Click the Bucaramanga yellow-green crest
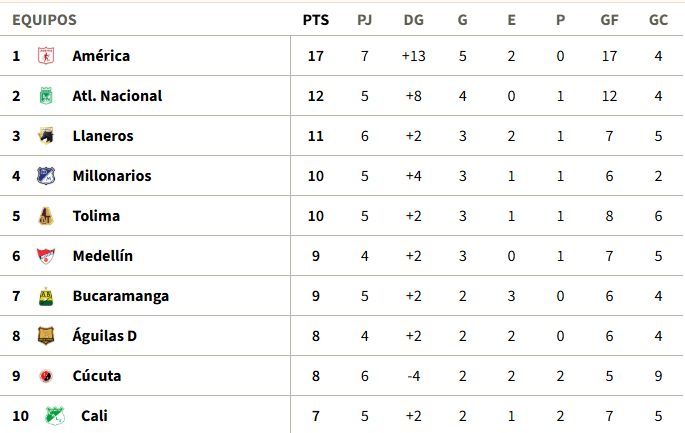This screenshot has width=685, height=433. click(46, 296)
